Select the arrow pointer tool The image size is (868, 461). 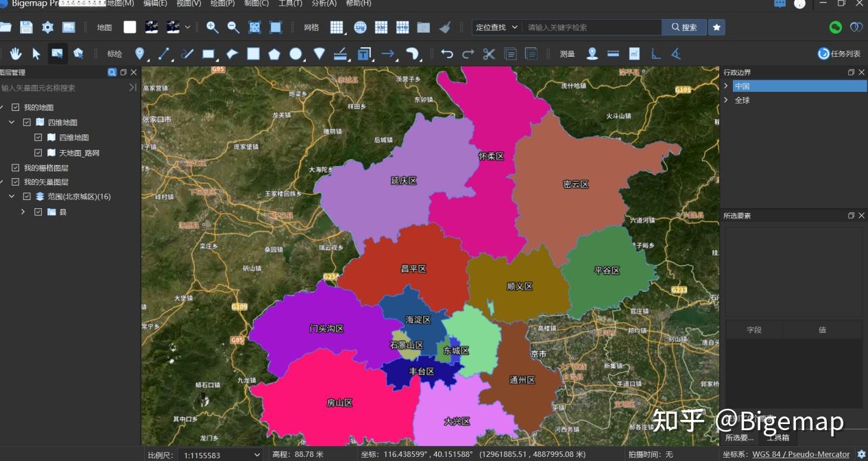(x=36, y=53)
